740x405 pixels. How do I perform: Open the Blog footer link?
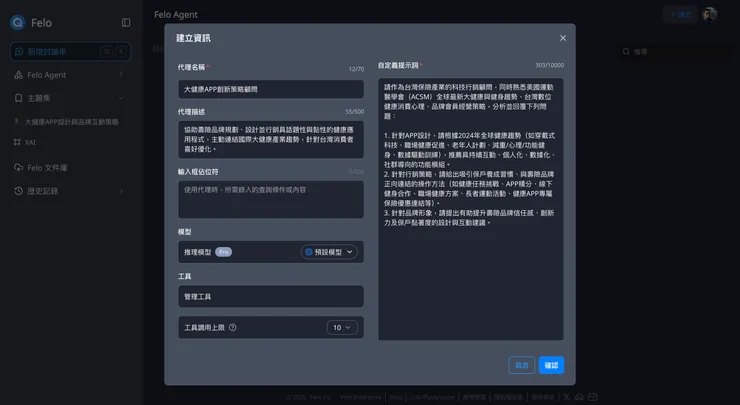(395, 397)
